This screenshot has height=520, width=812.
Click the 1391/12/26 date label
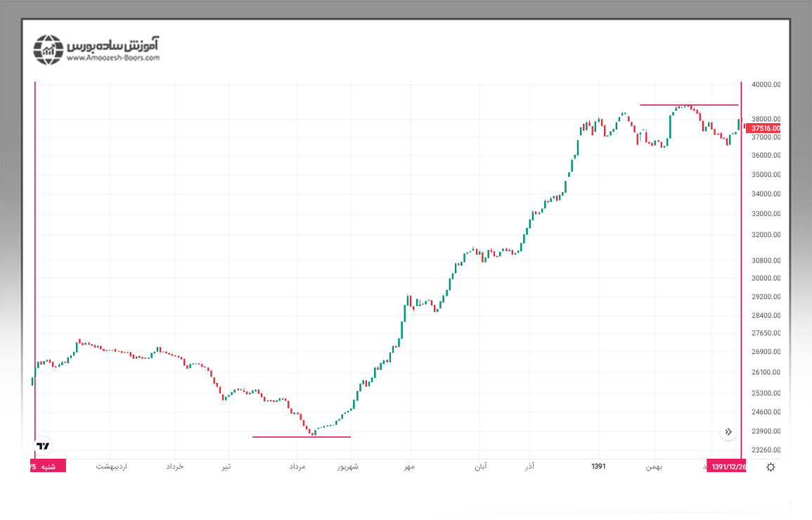click(x=729, y=467)
